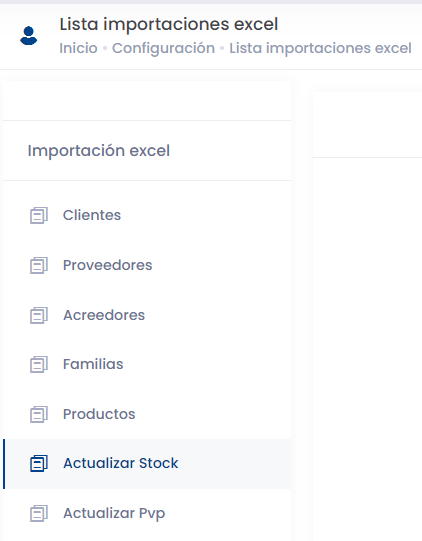Click the document icon beside Productos
Viewport: 422px width, 541px height.
[x=39, y=414]
